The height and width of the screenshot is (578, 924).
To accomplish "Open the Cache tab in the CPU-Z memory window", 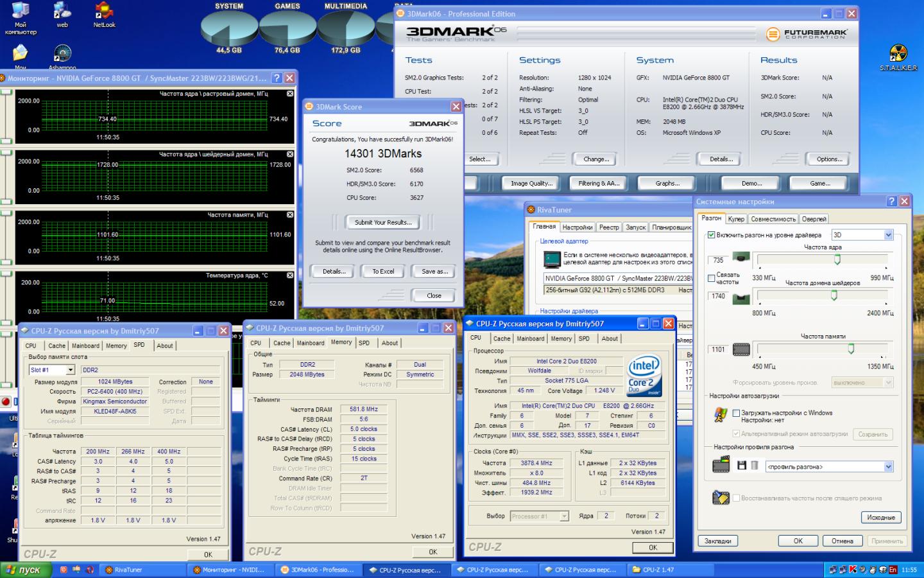I will (x=282, y=343).
